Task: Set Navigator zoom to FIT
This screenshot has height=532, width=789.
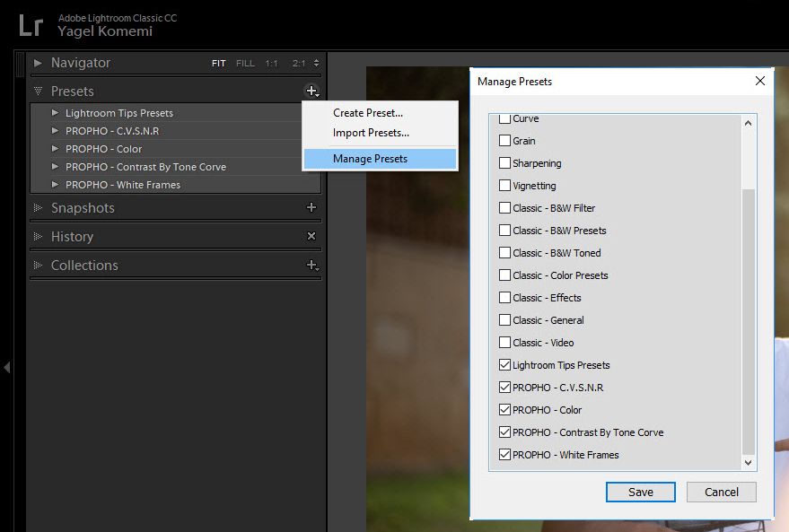Action: [219, 64]
